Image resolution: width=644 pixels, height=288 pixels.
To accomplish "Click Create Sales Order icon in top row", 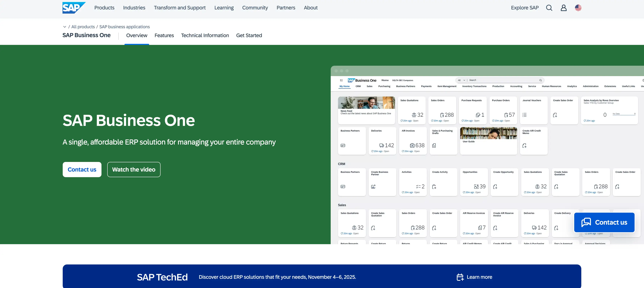I will pyautogui.click(x=555, y=115).
